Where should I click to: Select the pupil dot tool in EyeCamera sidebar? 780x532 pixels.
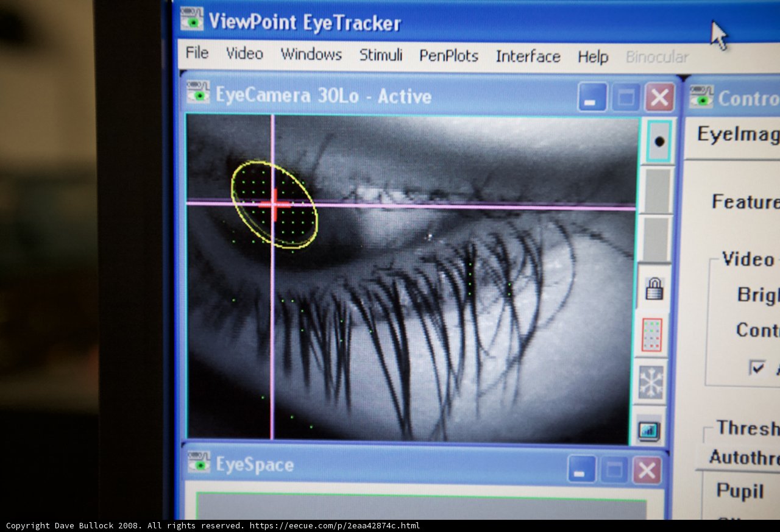click(x=659, y=141)
